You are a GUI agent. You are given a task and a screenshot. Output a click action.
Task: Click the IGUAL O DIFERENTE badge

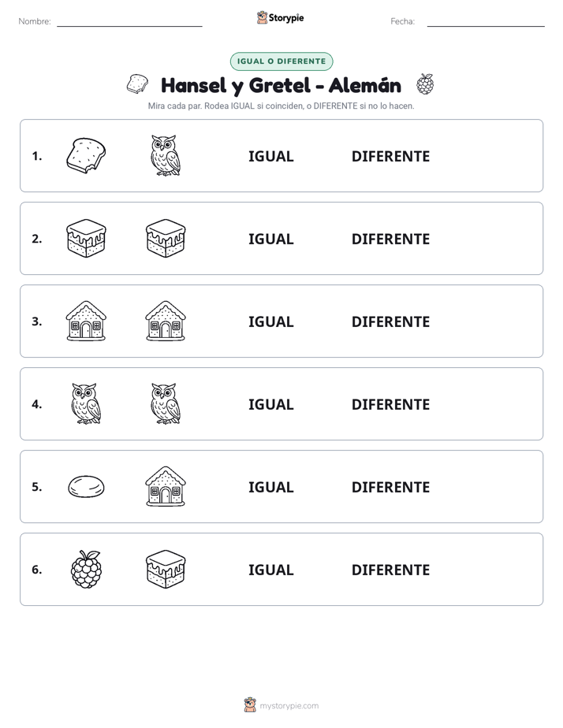click(281, 61)
